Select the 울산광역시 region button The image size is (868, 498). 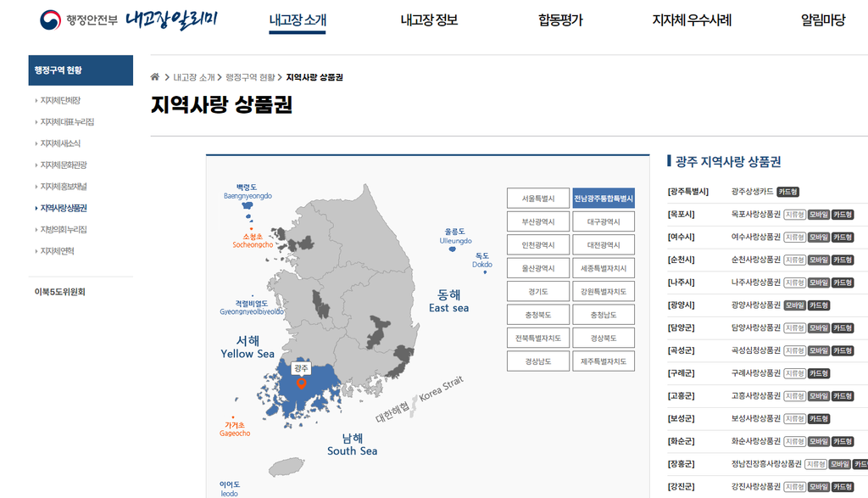tap(538, 268)
